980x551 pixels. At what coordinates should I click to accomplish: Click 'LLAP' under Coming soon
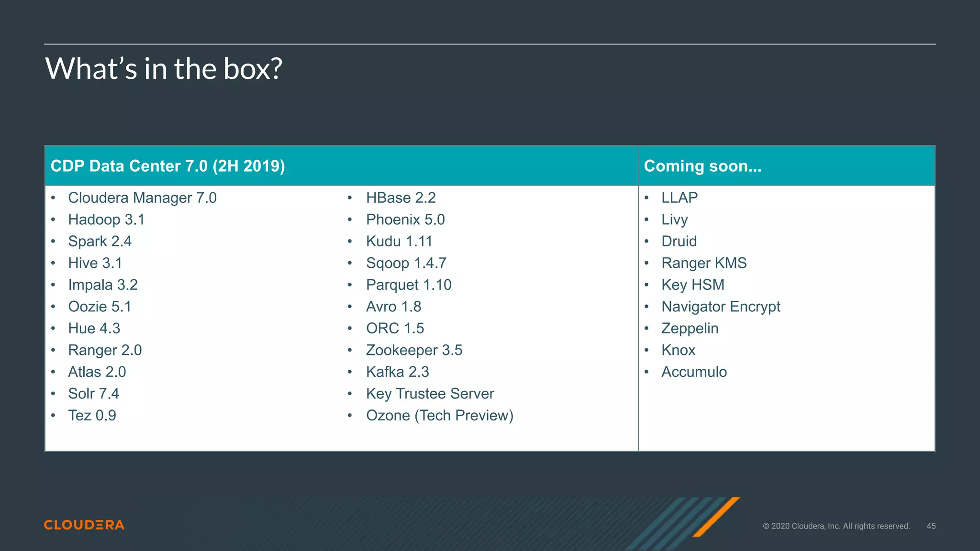pyautogui.click(x=679, y=198)
